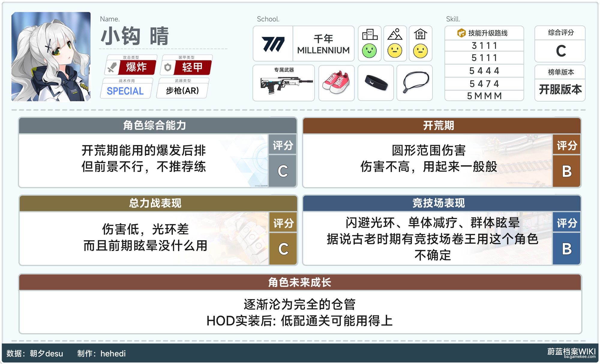Click the indoor terrain house icon
The image size is (600, 364).
coord(420,34)
